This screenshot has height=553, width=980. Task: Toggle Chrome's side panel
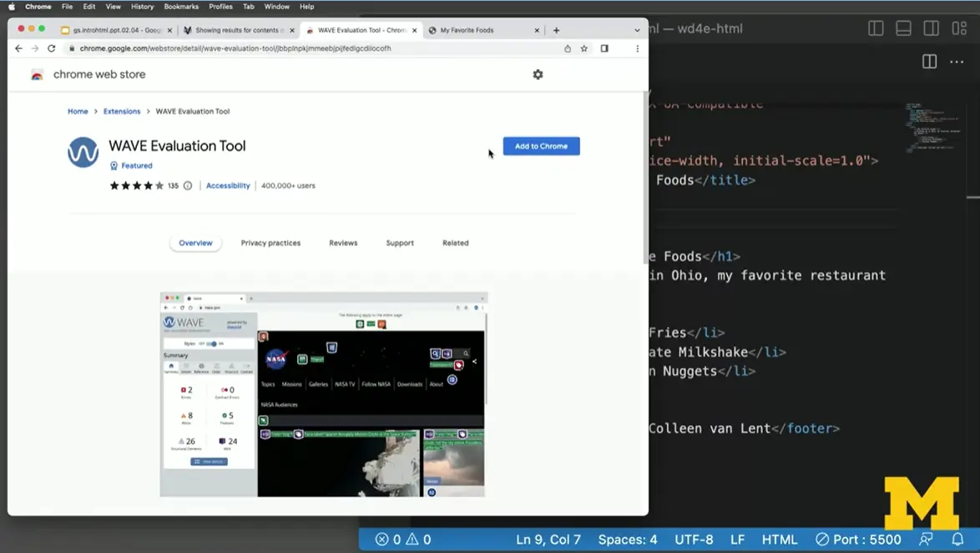604,48
